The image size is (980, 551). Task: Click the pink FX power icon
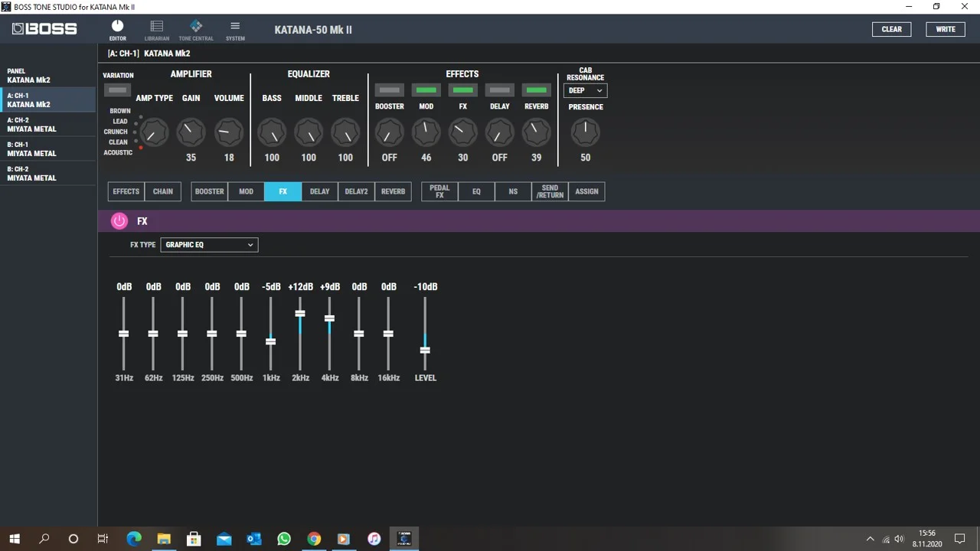[119, 221]
